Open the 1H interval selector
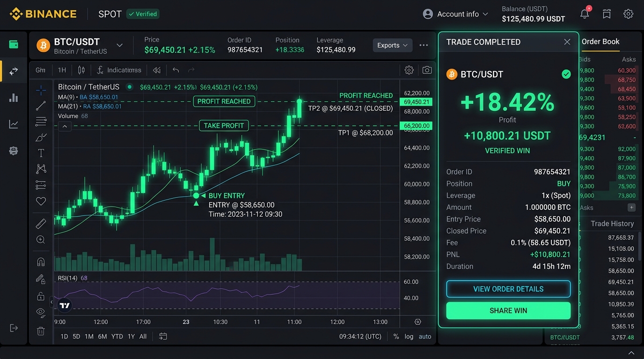The height and width of the screenshot is (359, 644). tap(62, 70)
